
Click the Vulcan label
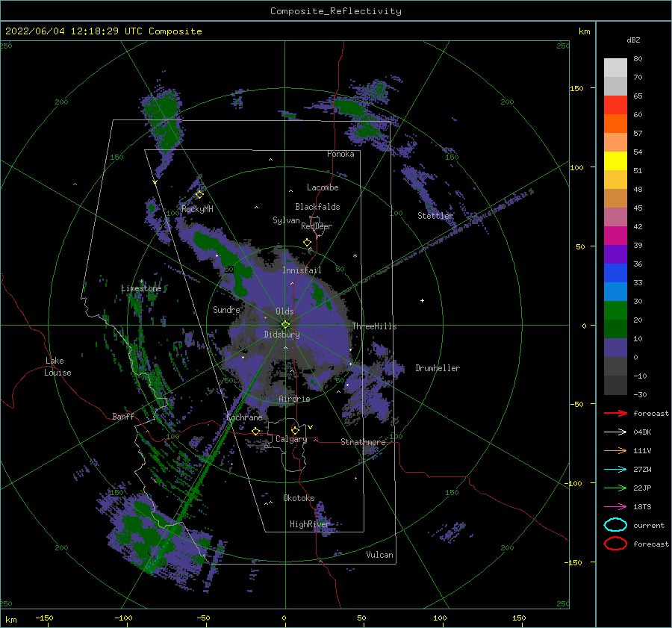pyautogui.click(x=379, y=555)
